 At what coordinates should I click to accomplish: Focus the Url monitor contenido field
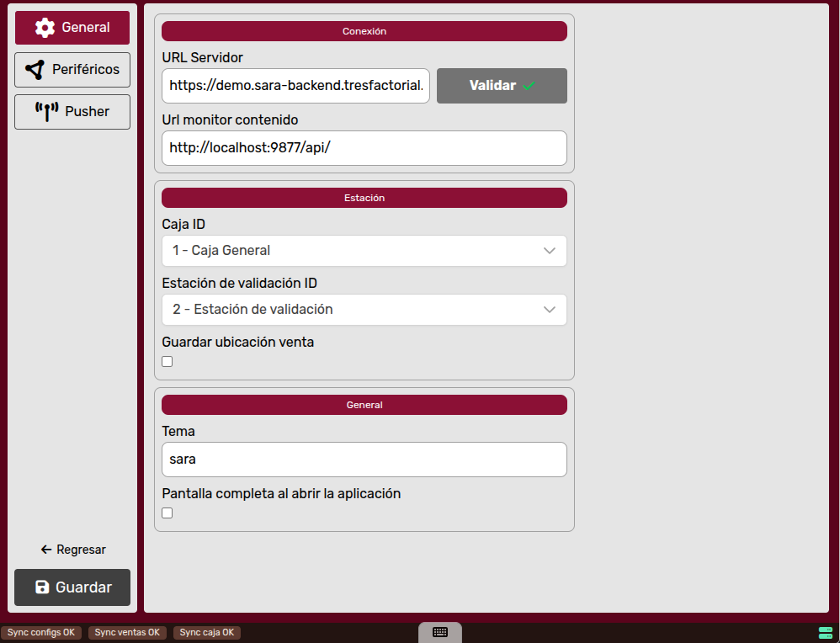click(364, 148)
